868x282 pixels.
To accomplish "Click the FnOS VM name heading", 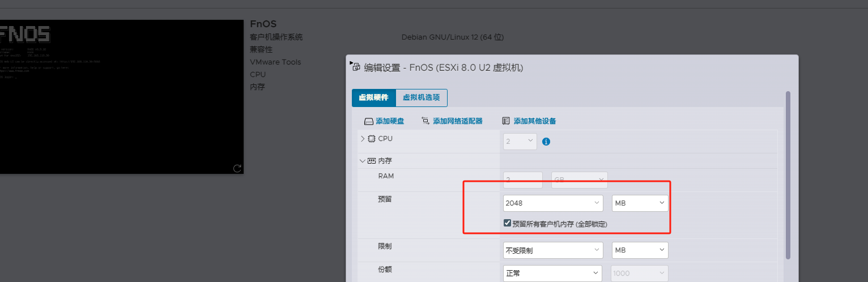I will (x=263, y=24).
